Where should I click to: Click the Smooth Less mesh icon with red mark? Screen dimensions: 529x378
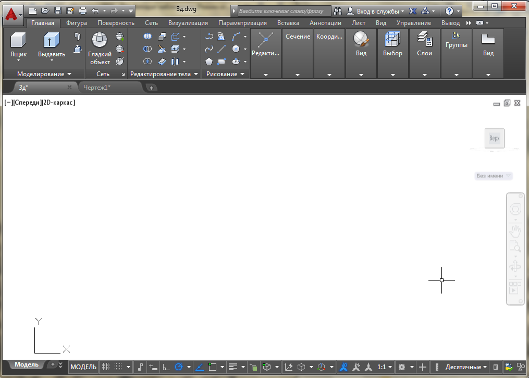click(x=120, y=49)
